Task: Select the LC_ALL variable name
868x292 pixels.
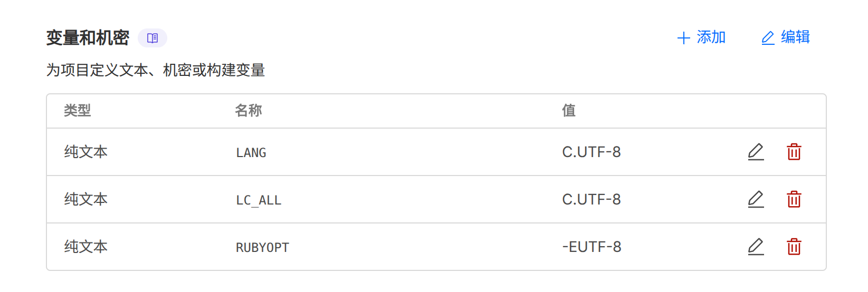Action: click(x=259, y=200)
